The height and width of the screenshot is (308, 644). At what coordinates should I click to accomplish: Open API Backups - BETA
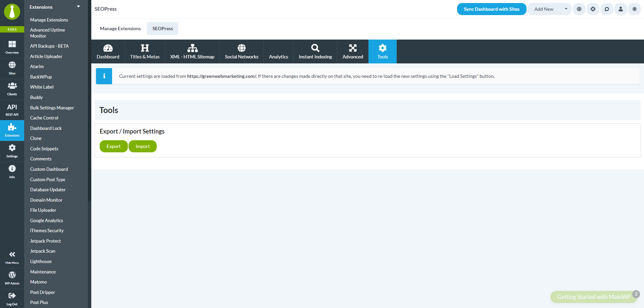pyautogui.click(x=49, y=46)
